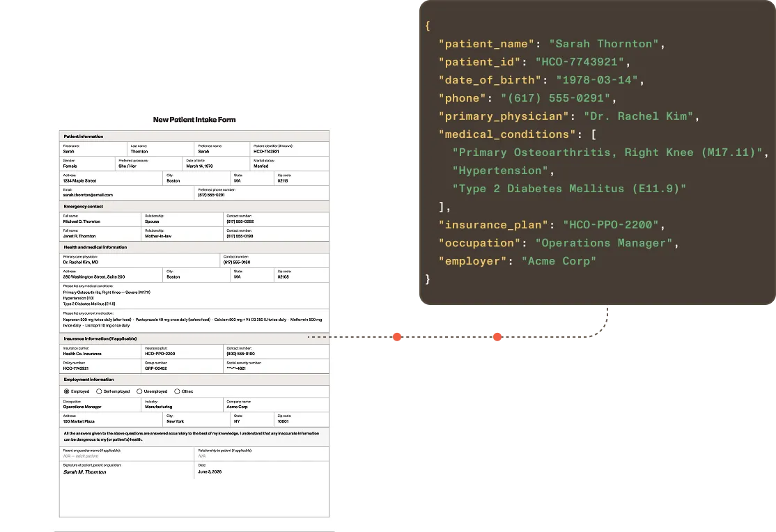Click the "primary_physician" JSON line
The width and height of the screenshot is (776, 532).
569,116
